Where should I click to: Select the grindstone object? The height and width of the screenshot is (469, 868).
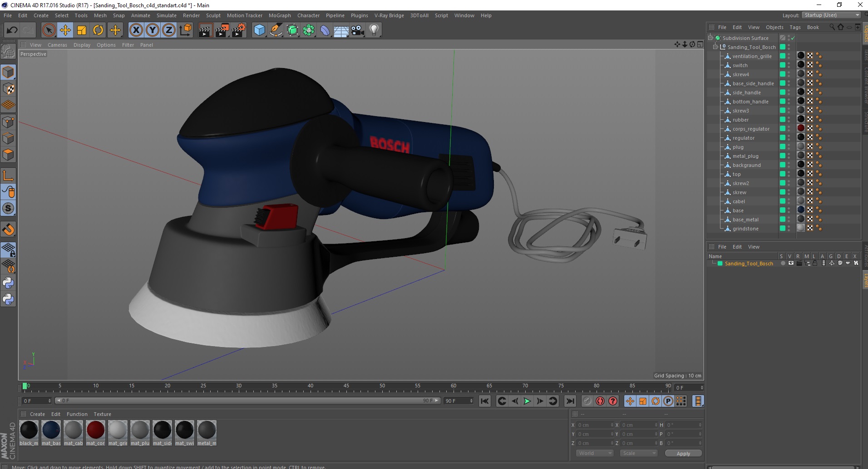(x=745, y=229)
